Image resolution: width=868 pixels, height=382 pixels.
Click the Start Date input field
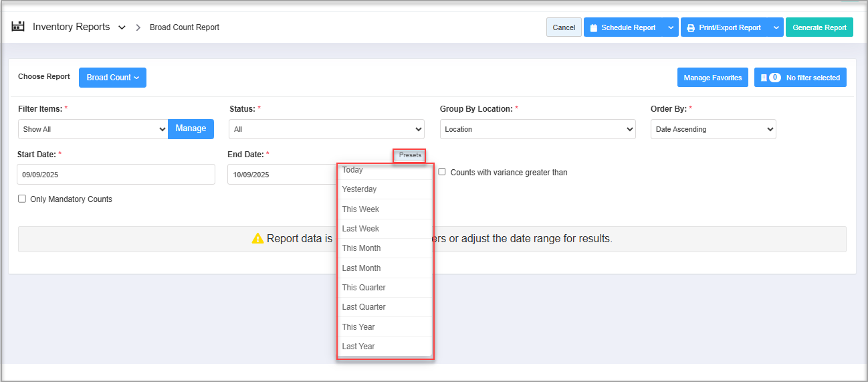[x=116, y=175]
